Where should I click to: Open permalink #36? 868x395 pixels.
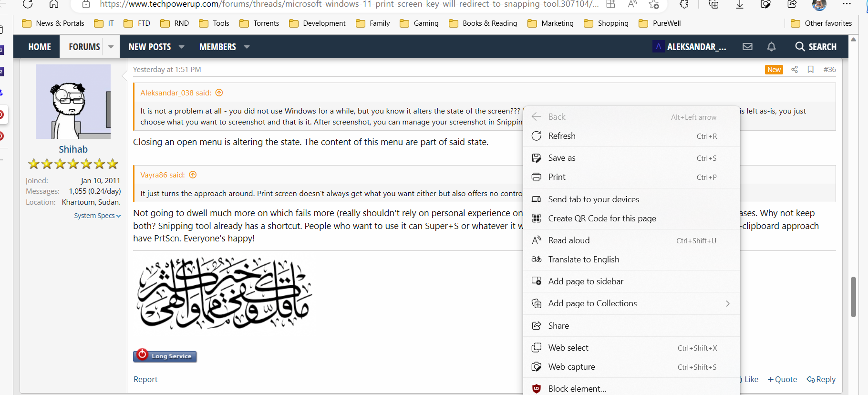tap(829, 69)
